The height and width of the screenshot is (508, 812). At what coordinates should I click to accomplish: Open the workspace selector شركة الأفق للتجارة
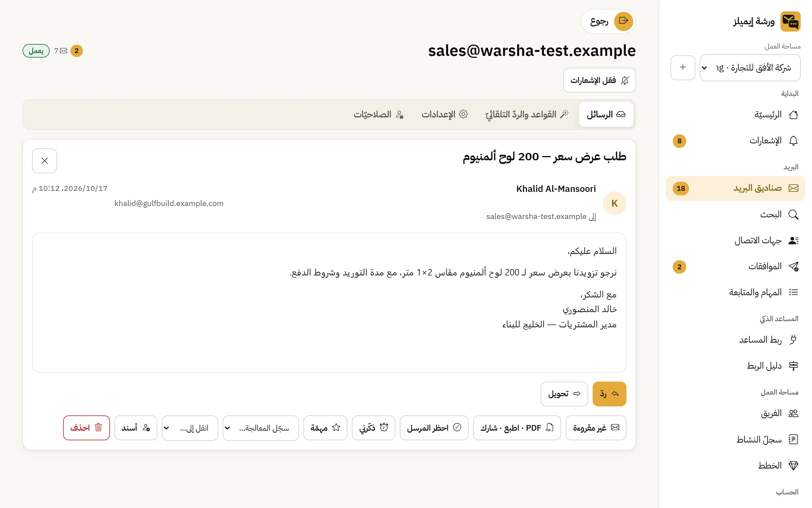click(750, 68)
